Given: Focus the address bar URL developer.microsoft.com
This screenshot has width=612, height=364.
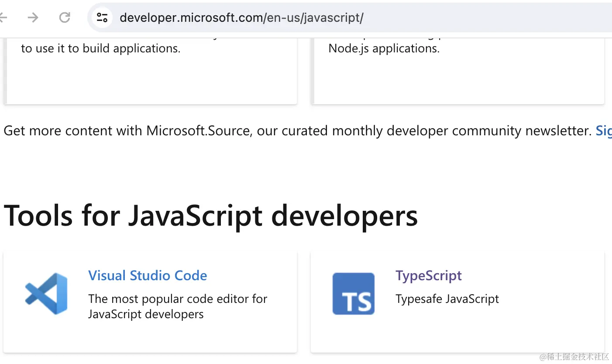Looking at the screenshot, I should (x=241, y=17).
